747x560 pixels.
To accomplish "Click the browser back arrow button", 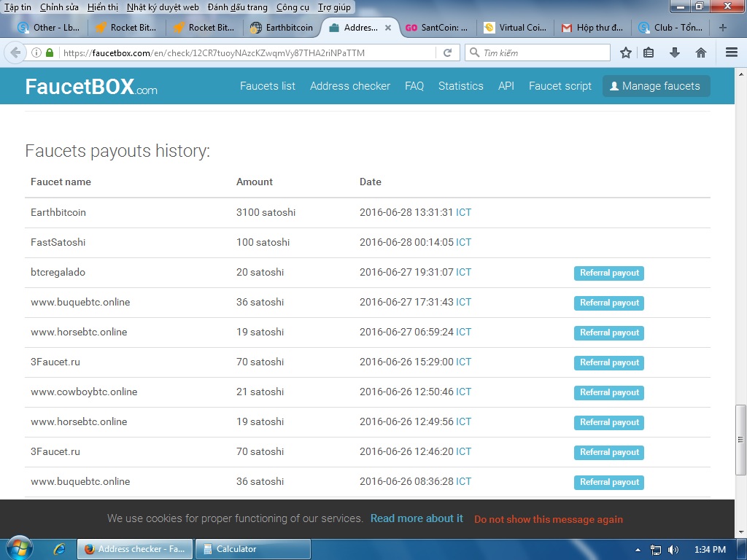I will 15,52.
